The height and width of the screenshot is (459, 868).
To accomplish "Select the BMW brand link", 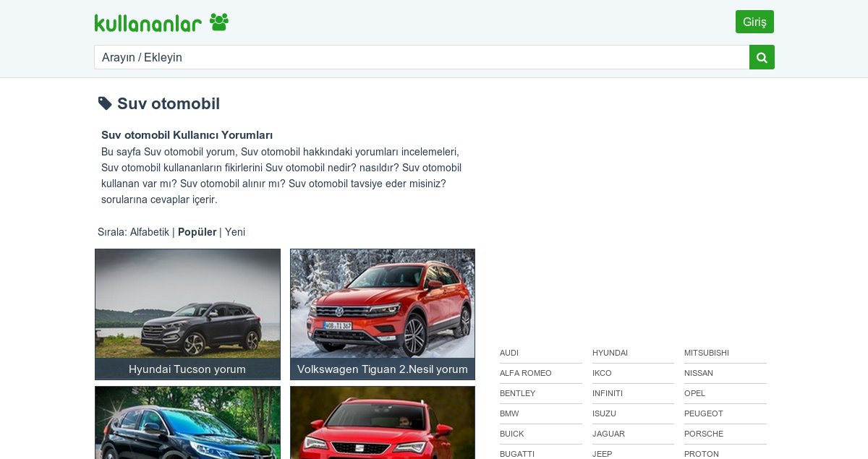I will [509, 413].
